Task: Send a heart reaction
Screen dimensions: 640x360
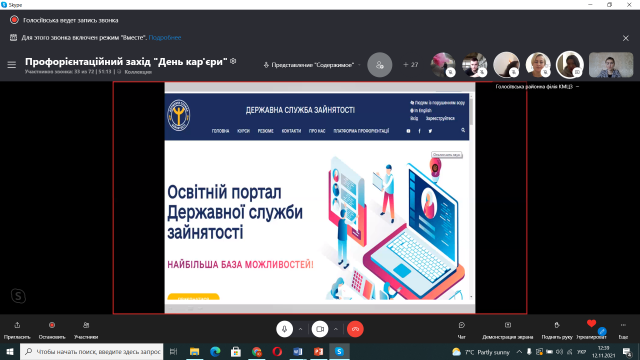Action: pos(591,324)
